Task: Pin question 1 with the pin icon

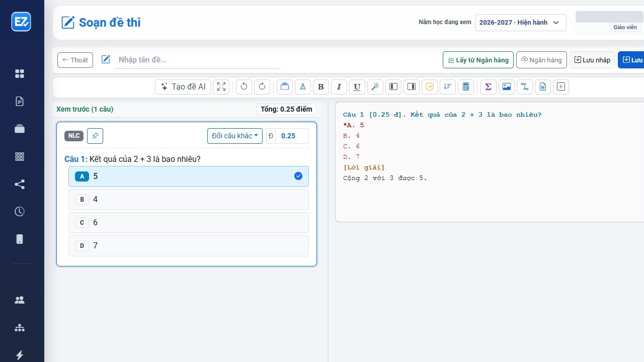Action: pyautogui.click(x=95, y=136)
